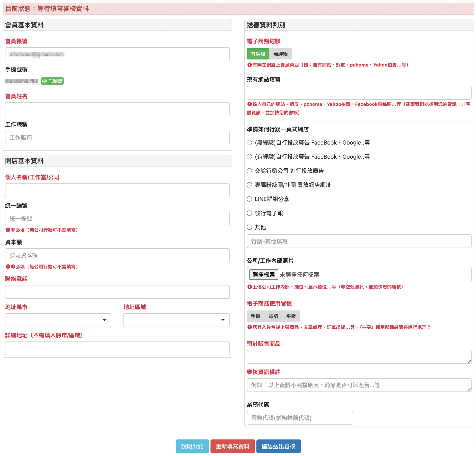Open the 說明介紹 button
The image size is (476, 456).
(x=192, y=446)
